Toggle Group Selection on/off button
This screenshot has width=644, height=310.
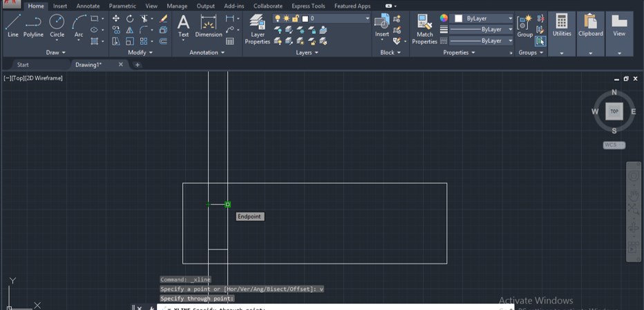540,41
